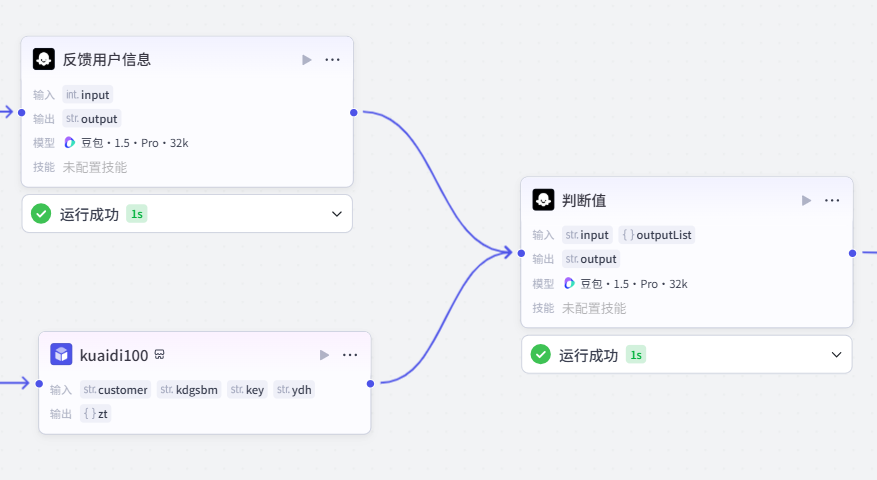Expand the 反馈用户信息 run result panel
The height and width of the screenshot is (480, 877).
[337, 214]
